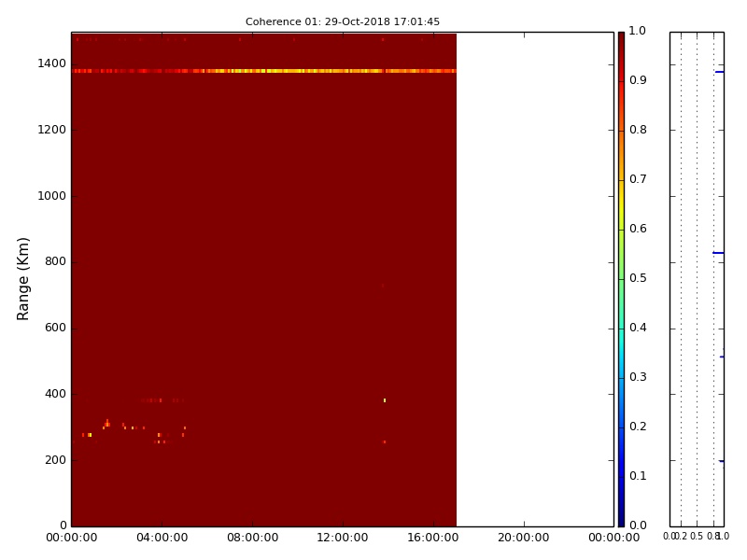
Task: Click the 16:00:00 time tick label
Action: [x=433, y=538]
